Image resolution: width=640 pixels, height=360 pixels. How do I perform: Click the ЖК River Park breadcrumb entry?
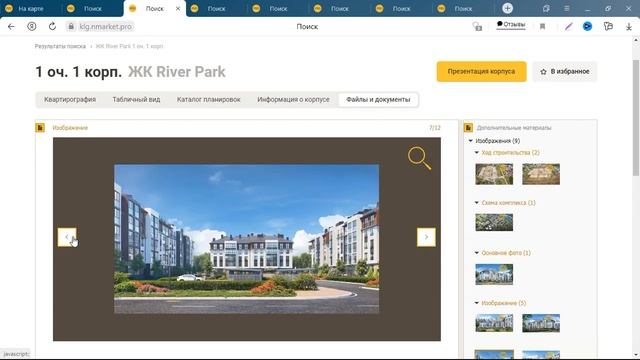pyautogui.click(x=129, y=47)
